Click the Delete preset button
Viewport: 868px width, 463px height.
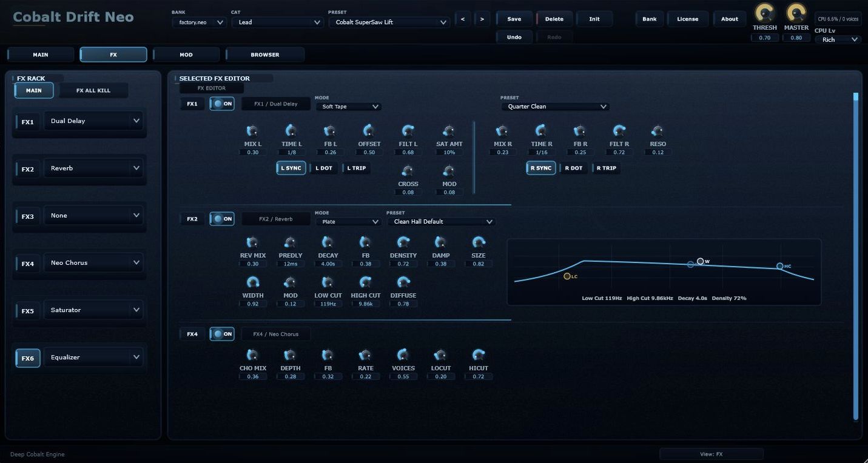point(554,19)
